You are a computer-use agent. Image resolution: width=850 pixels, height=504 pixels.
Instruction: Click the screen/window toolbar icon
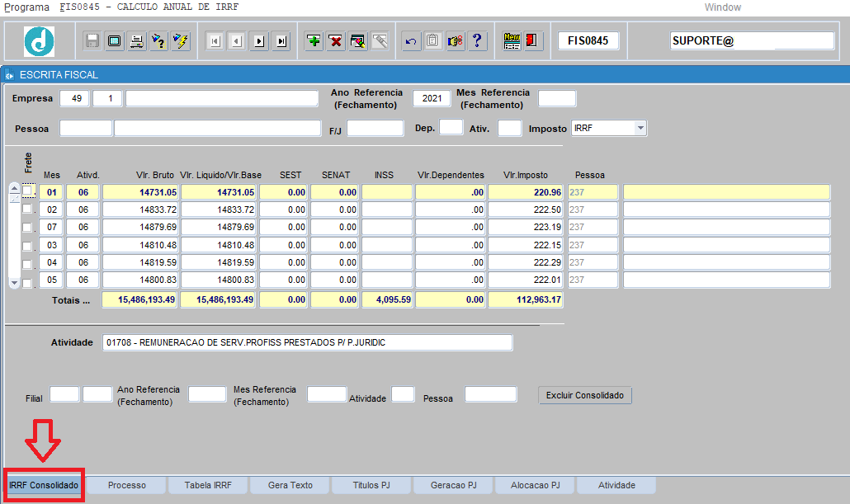point(115,40)
